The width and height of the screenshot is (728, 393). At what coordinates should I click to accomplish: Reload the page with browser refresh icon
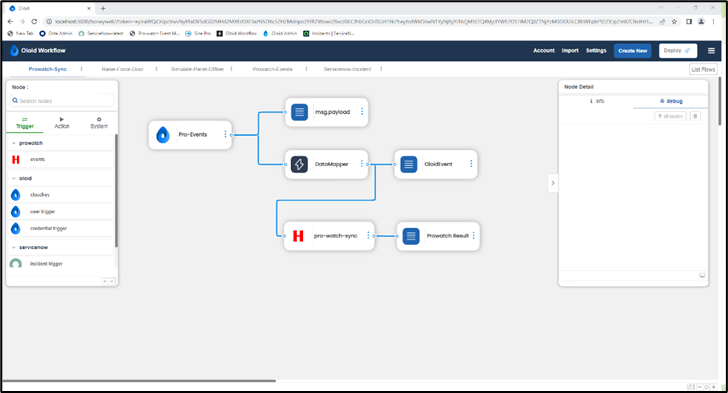click(34, 21)
